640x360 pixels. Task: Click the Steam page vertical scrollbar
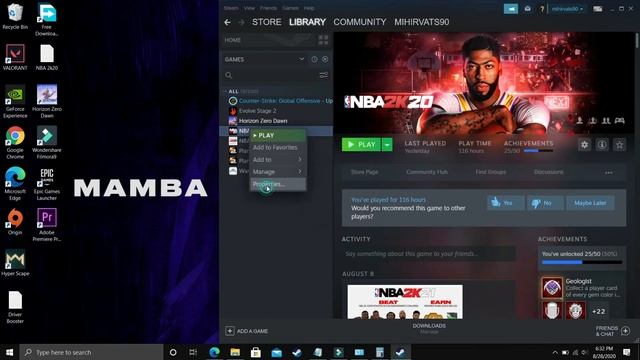[637, 41]
